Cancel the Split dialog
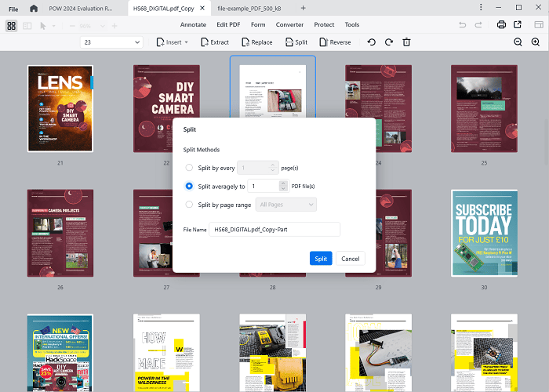 [x=350, y=259]
